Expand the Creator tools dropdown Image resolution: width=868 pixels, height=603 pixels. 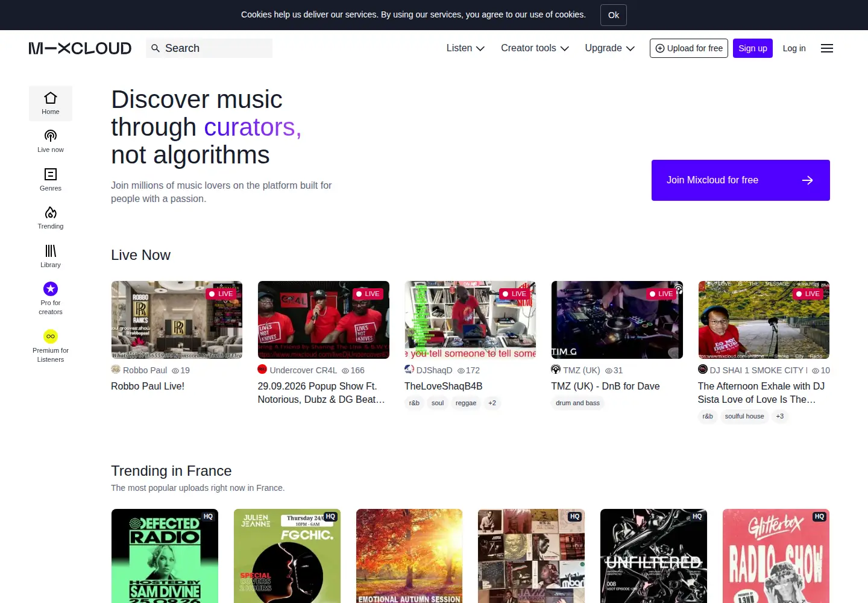(x=535, y=48)
